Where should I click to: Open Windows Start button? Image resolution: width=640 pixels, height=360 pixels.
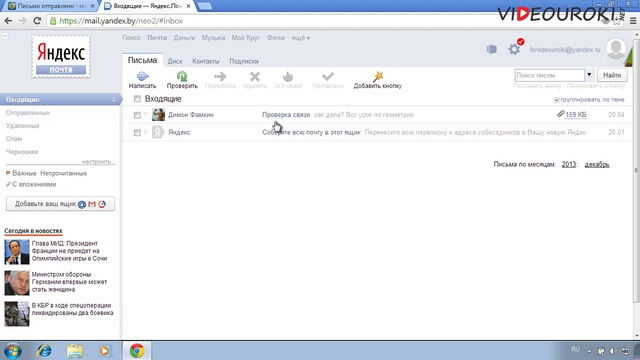(x=13, y=351)
